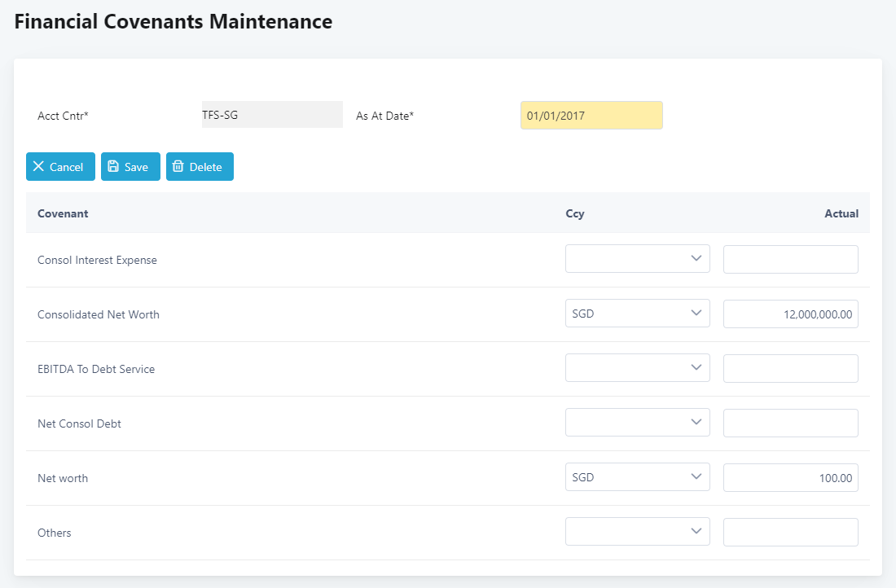Focus Actual input for EBITDA To Debt Service
This screenshot has height=588, width=896.
tap(790, 368)
